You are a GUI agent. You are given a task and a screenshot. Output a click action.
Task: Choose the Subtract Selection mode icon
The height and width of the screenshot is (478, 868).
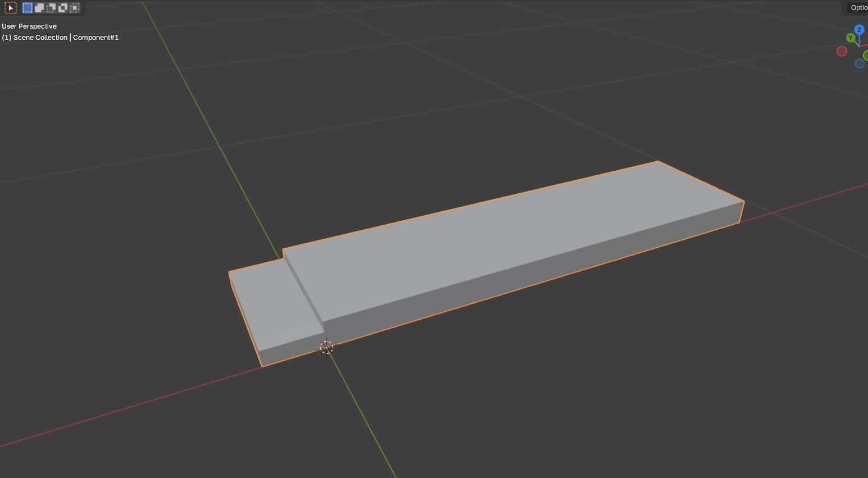pos(51,8)
